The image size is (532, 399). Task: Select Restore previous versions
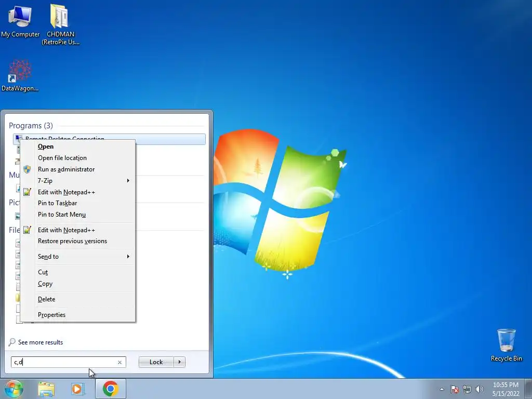click(78, 241)
